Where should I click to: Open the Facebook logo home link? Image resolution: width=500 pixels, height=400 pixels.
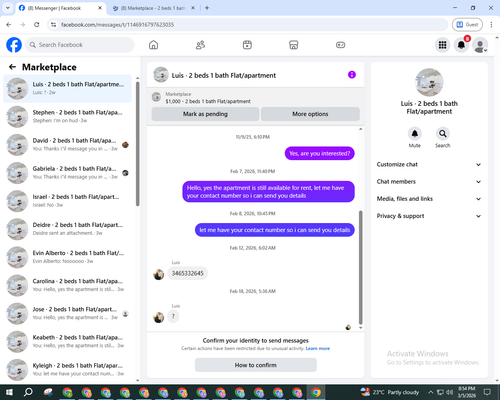point(14,45)
